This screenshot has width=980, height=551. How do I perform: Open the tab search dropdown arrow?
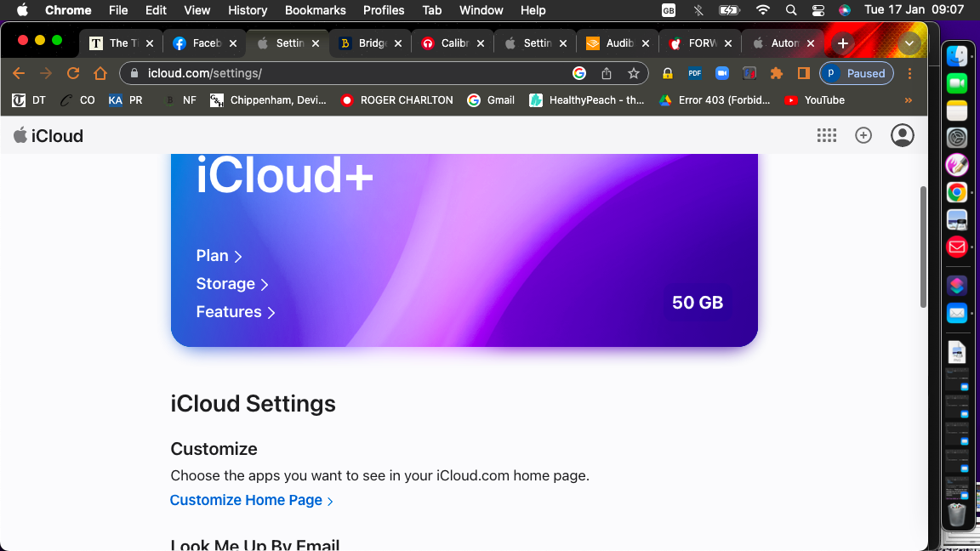pos(909,43)
